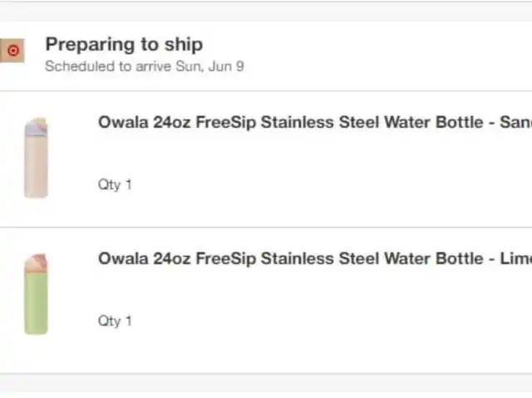Click "Owala" in the Sand bottle title
Viewport: 532px width, 398px height.
click(124, 122)
